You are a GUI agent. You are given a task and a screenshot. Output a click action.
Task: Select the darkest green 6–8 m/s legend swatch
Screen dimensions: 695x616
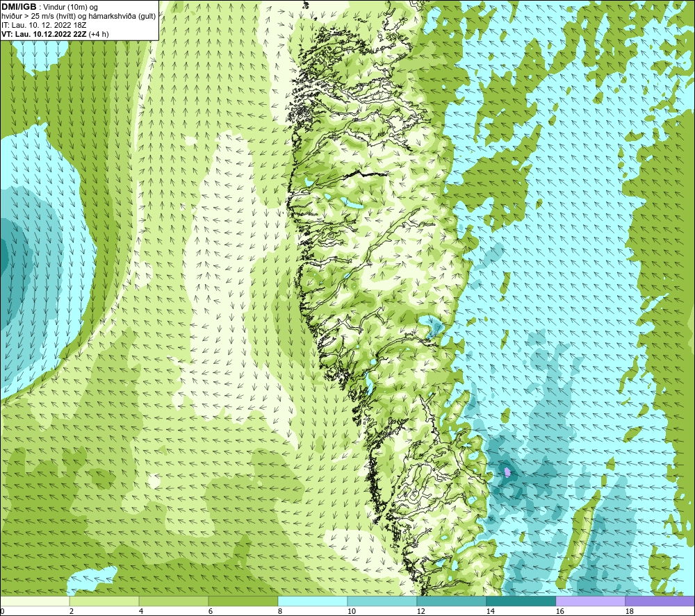pos(243,601)
